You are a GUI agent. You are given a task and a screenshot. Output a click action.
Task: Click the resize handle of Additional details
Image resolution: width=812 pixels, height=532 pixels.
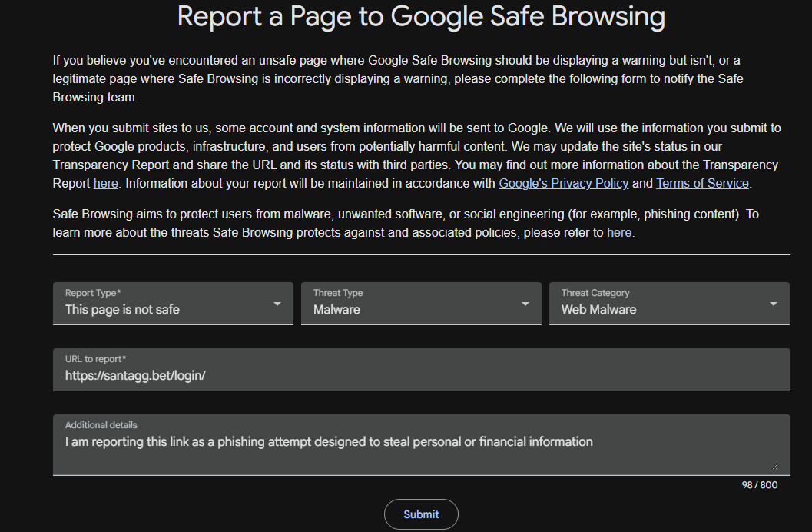pos(774,466)
